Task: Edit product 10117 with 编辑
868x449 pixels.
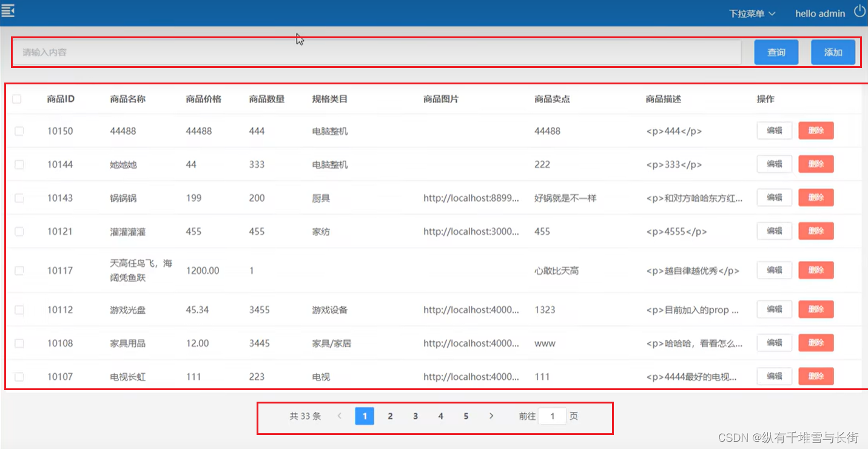Action: coord(775,270)
